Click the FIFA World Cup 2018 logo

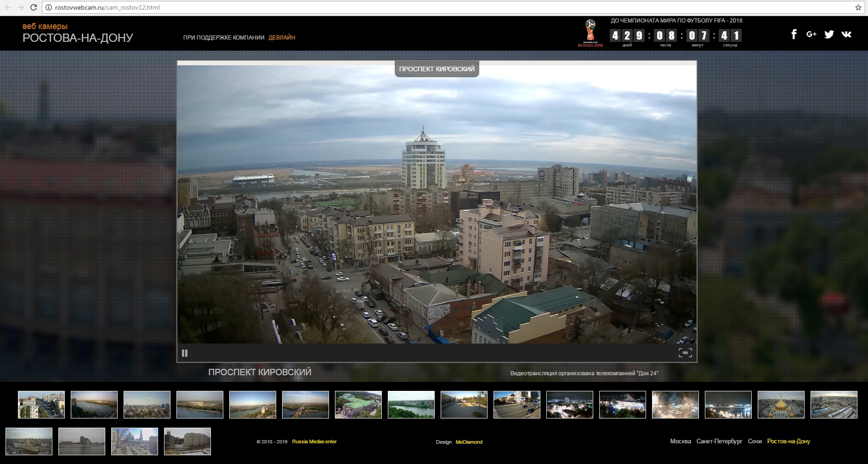[x=590, y=33]
